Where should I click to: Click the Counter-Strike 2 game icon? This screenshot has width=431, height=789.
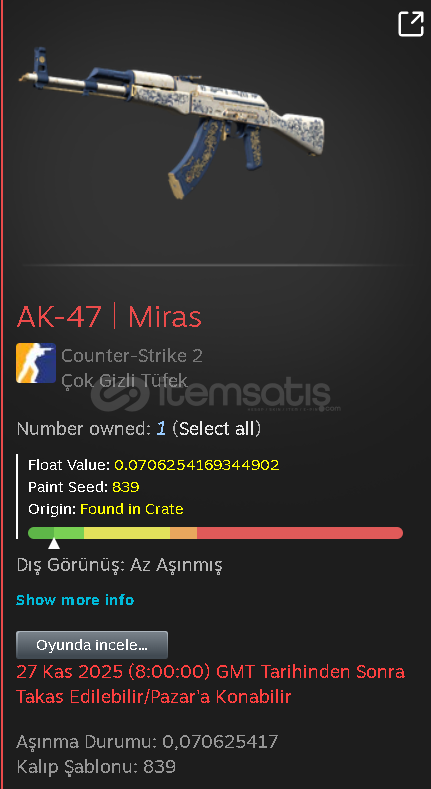coord(36,363)
